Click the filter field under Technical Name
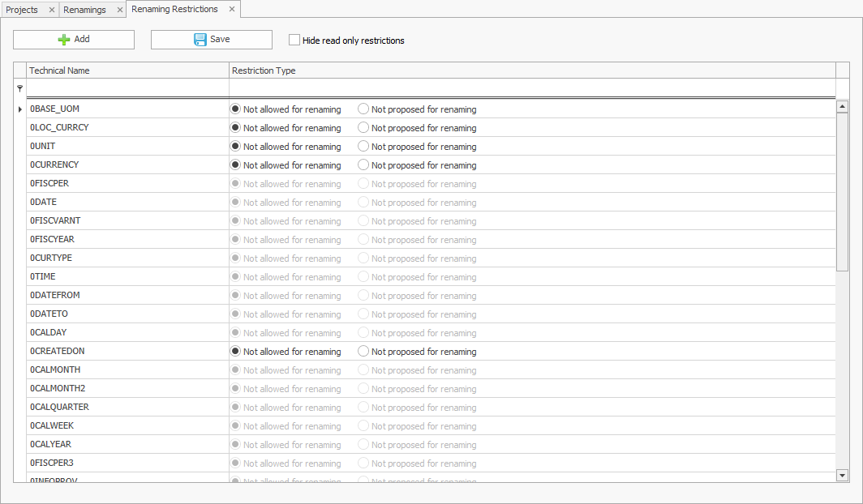863x504 pixels. point(126,88)
